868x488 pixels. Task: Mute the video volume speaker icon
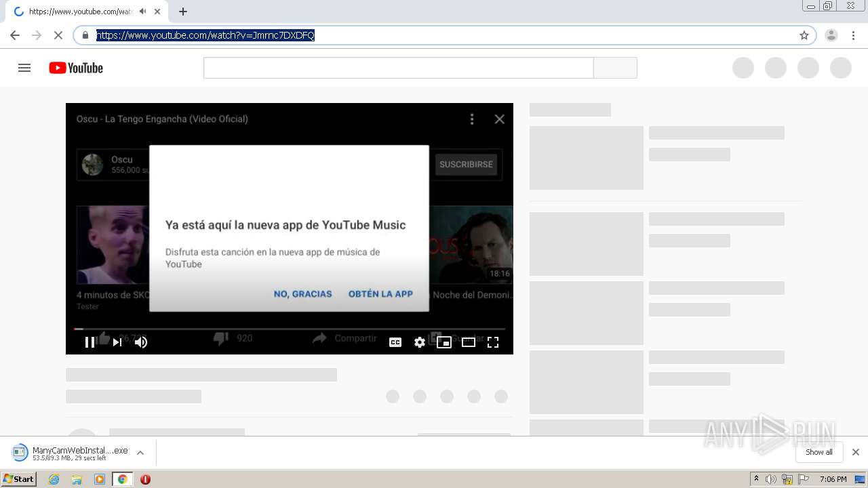[141, 342]
